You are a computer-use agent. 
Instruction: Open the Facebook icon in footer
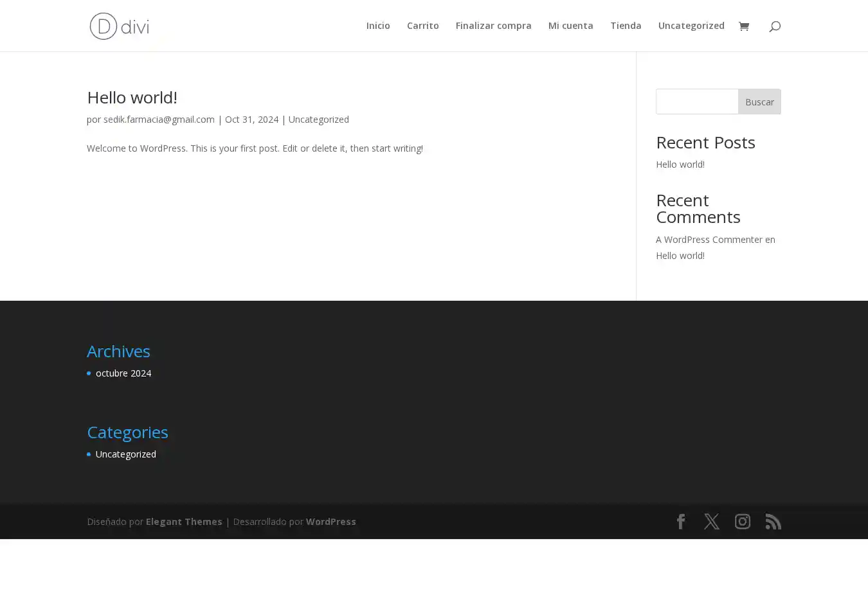(681, 521)
